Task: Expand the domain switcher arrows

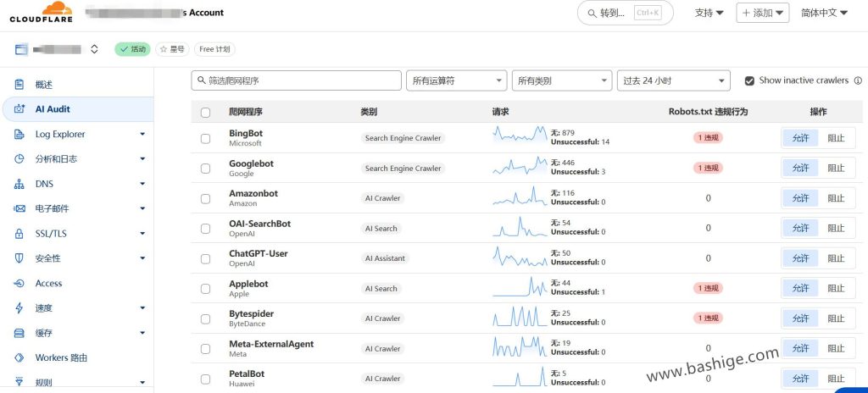Action: click(x=94, y=49)
